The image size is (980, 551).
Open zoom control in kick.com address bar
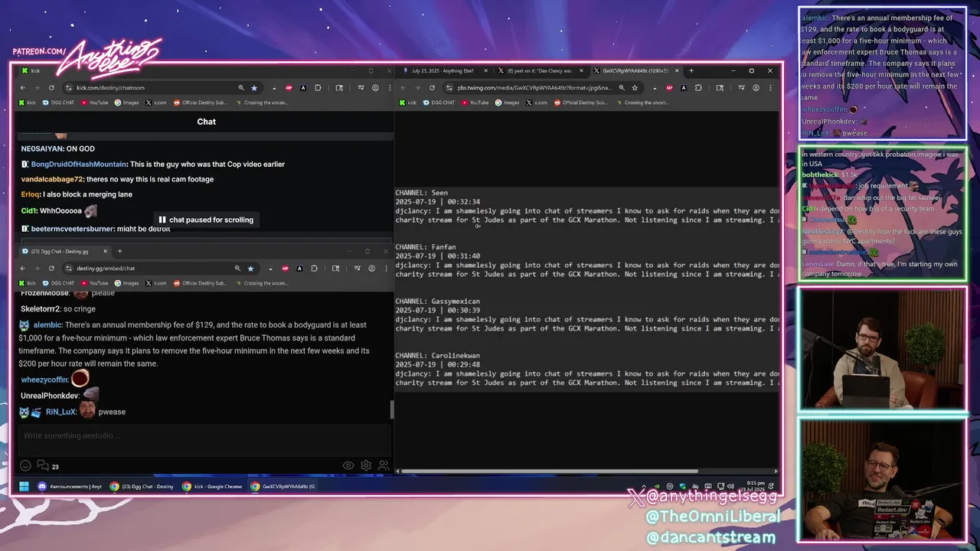[241, 88]
